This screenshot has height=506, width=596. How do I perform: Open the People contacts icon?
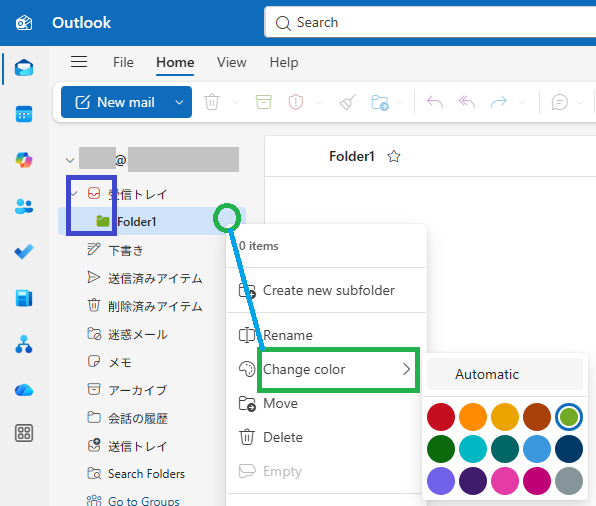pyautogui.click(x=24, y=206)
